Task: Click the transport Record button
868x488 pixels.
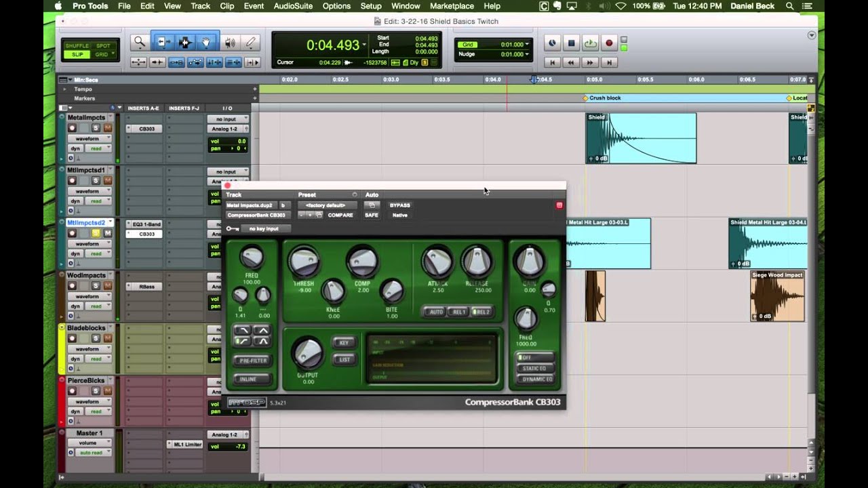Action: 609,43
